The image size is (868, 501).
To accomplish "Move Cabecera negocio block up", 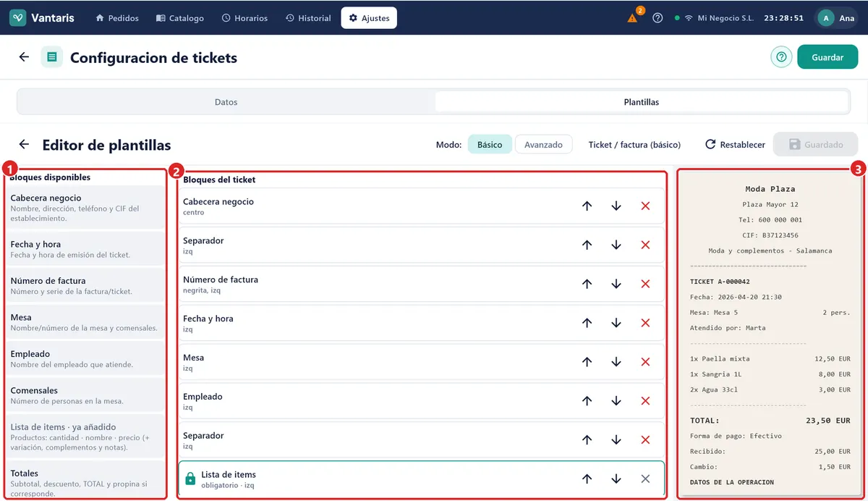I will pos(587,206).
